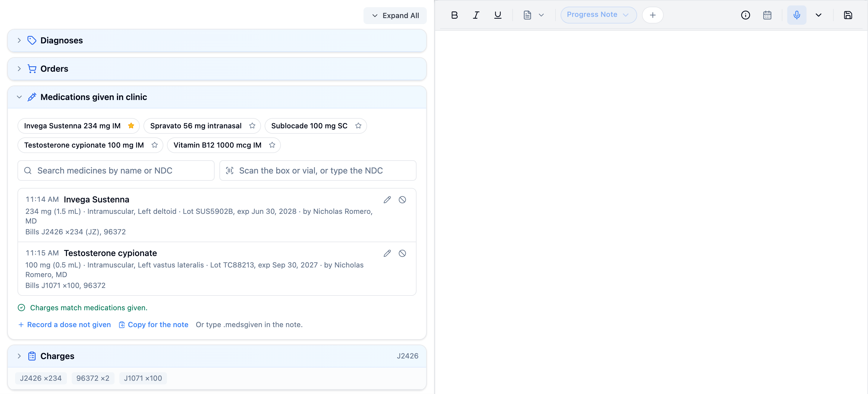Click Record a dose not given link
The width and height of the screenshot is (868, 394).
tap(64, 324)
